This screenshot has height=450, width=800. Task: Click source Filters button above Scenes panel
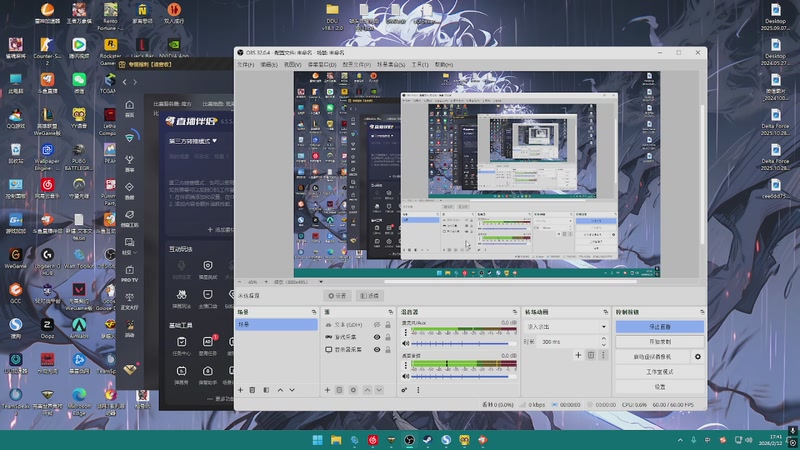(370, 295)
